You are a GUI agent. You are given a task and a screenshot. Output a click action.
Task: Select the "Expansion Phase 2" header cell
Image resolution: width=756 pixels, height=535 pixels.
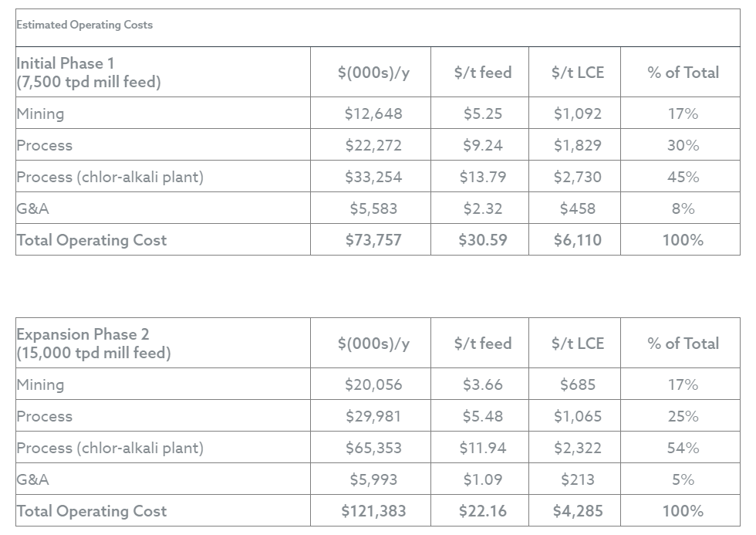[93, 344]
